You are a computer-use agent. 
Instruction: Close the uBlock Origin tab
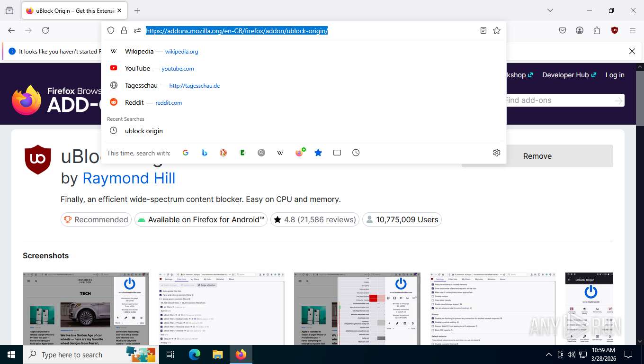pyautogui.click(x=120, y=10)
